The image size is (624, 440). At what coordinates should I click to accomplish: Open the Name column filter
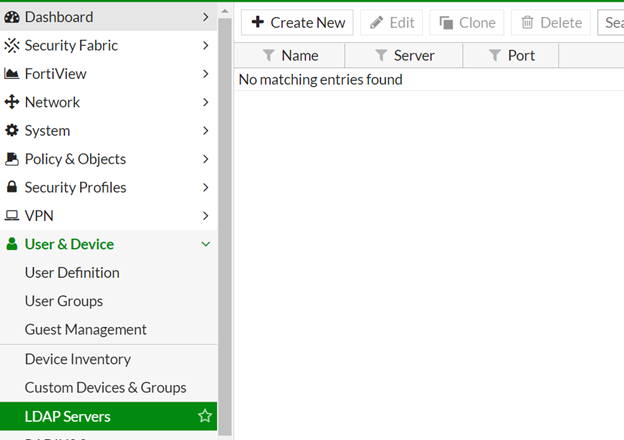[x=268, y=56]
